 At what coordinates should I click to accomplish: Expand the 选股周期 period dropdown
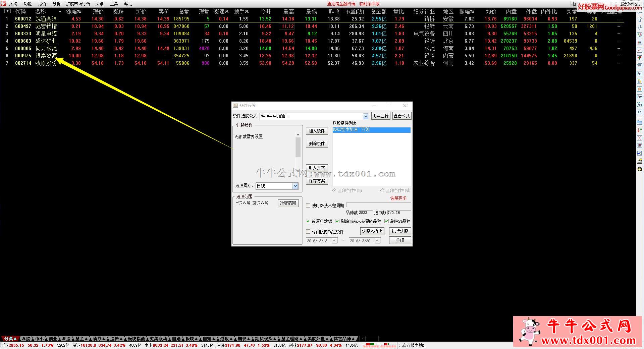[295, 186]
